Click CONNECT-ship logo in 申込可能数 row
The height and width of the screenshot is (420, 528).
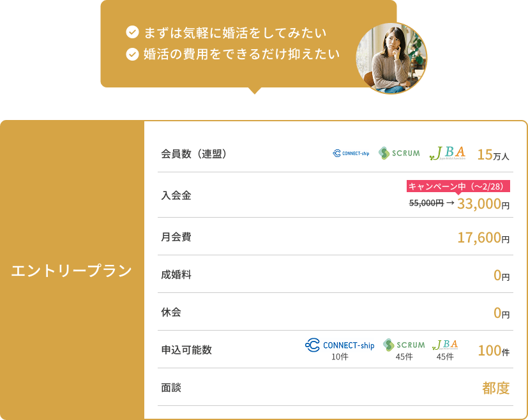click(x=340, y=345)
